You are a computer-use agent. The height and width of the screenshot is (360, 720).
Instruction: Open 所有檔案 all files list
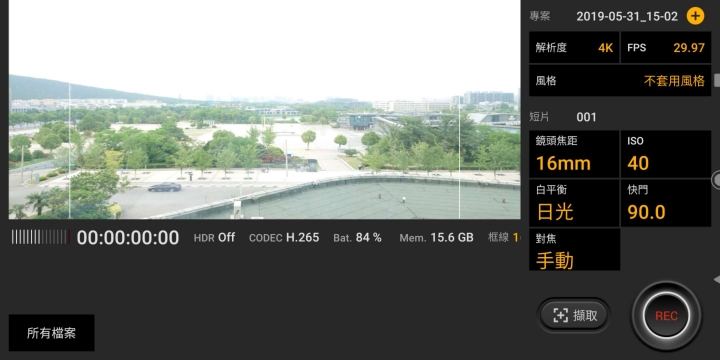(x=51, y=333)
